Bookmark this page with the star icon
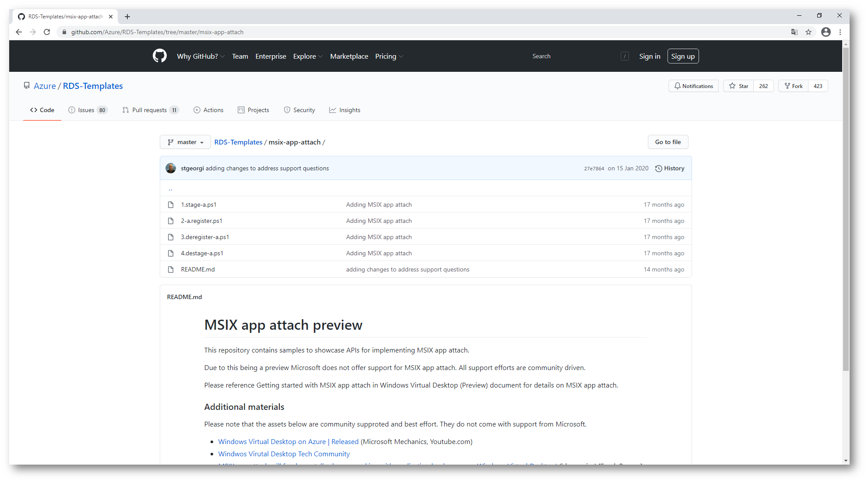This screenshot has width=868, height=483. [x=808, y=32]
